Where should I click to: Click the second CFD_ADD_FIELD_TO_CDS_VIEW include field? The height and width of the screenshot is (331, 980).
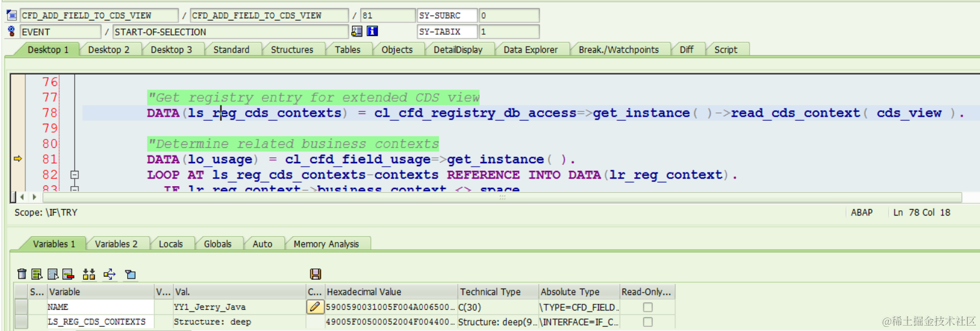coord(269,15)
